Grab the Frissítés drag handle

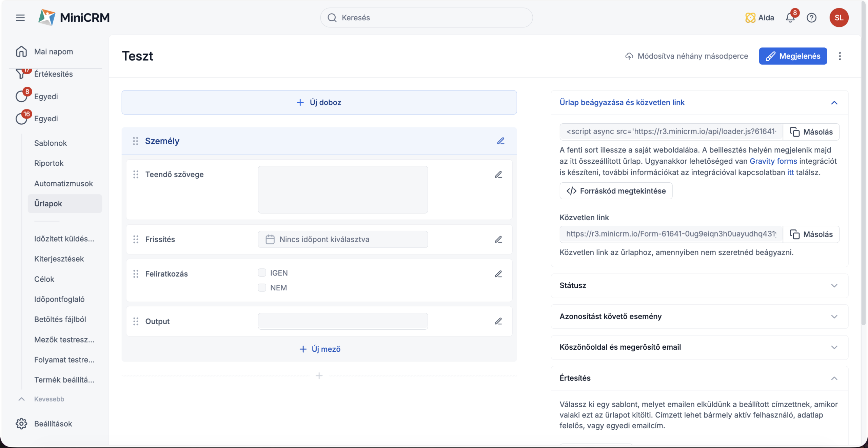coord(136,240)
